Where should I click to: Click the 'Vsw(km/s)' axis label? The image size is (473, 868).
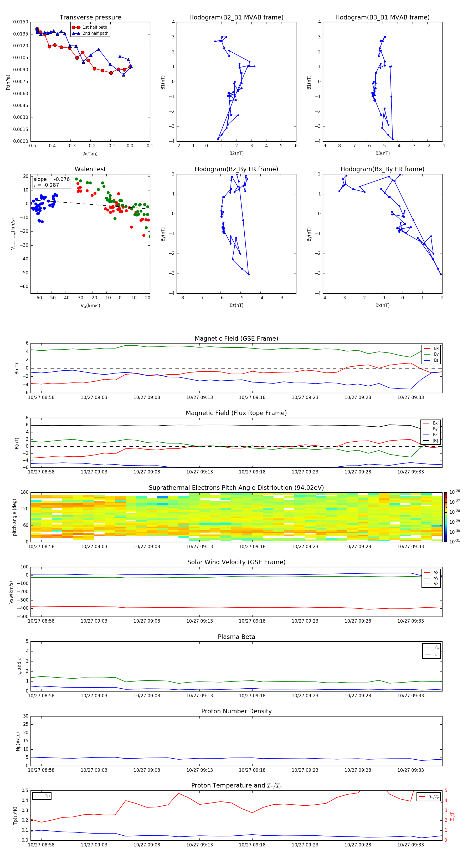[11, 592]
